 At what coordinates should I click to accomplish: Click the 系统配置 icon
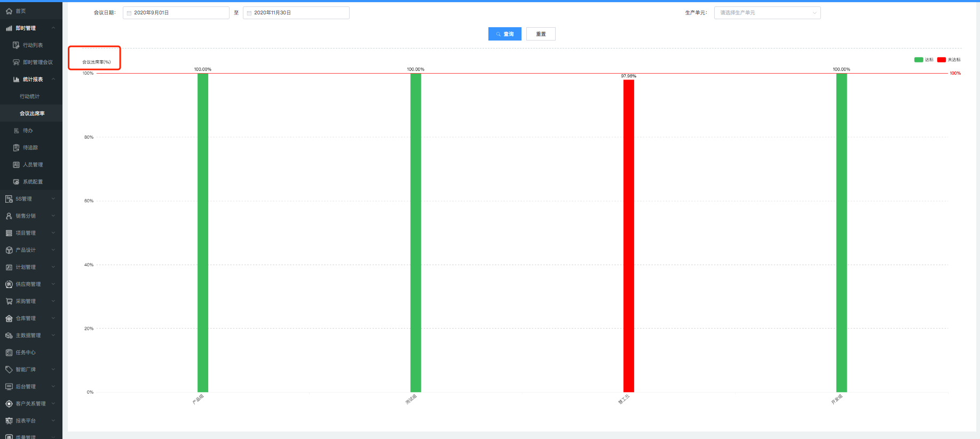[16, 182]
